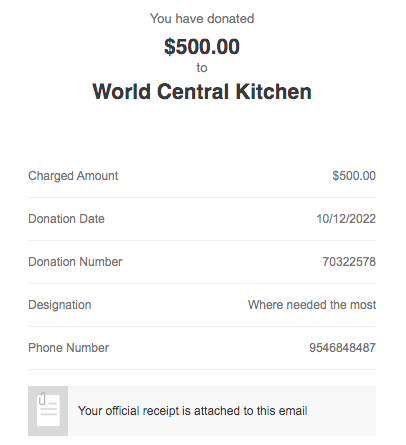Click the word Kitchen in the title

(x=274, y=91)
